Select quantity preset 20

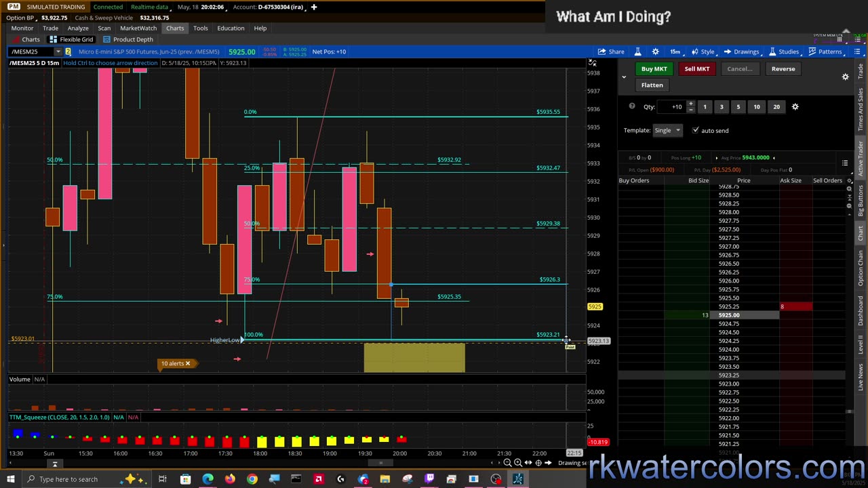[x=776, y=106]
